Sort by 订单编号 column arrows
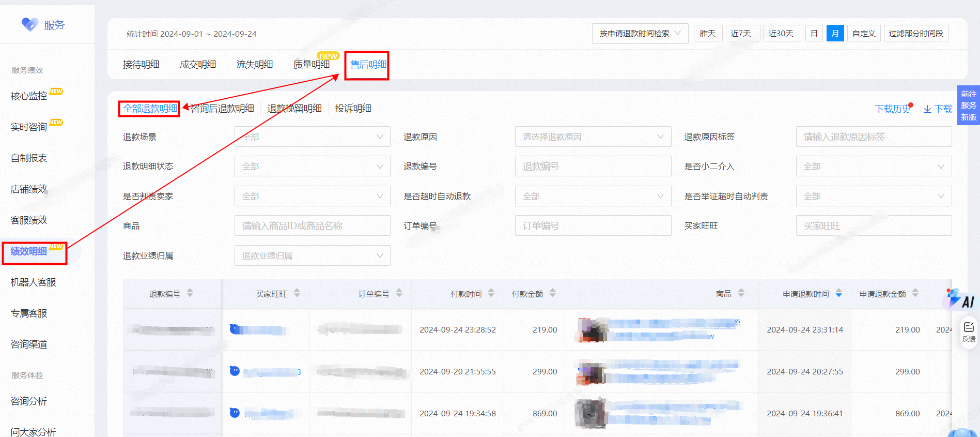 click(399, 293)
